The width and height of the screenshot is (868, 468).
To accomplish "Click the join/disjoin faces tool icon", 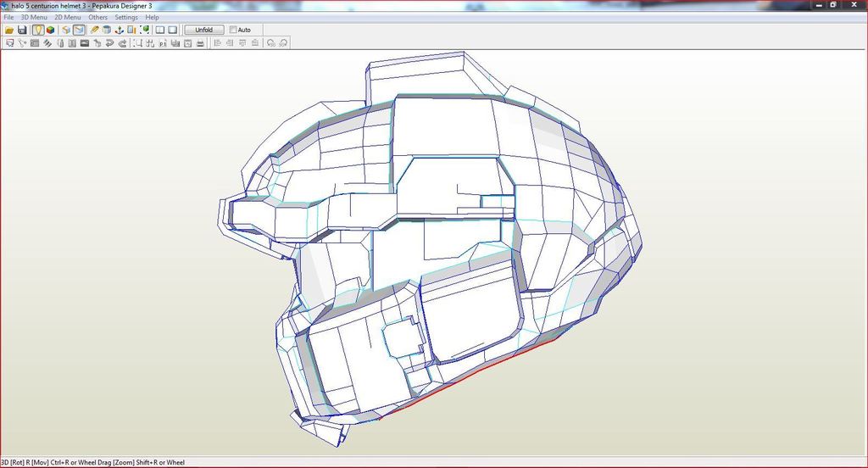I will pyautogui.click(x=34, y=42).
